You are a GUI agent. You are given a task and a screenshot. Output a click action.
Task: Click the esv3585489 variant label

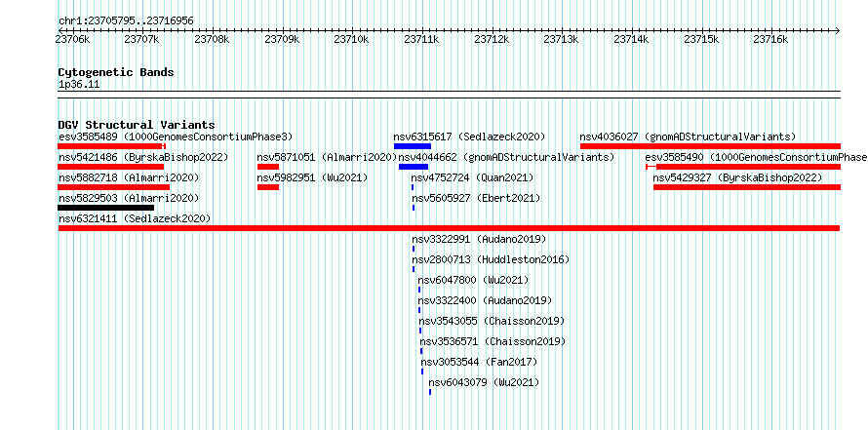click(x=176, y=137)
